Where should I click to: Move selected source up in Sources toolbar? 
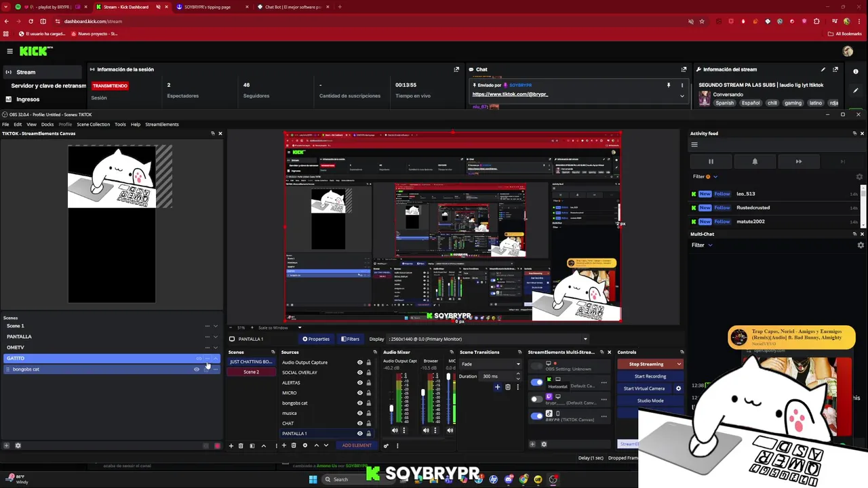[316, 445]
